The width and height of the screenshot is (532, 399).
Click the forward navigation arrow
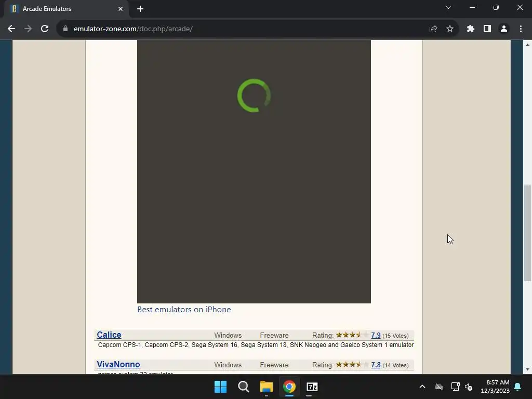pos(28,29)
